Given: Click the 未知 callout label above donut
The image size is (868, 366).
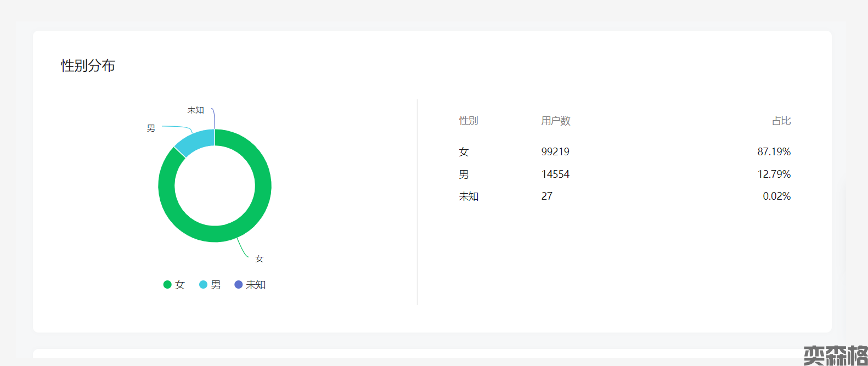Looking at the screenshot, I should point(195,110).
